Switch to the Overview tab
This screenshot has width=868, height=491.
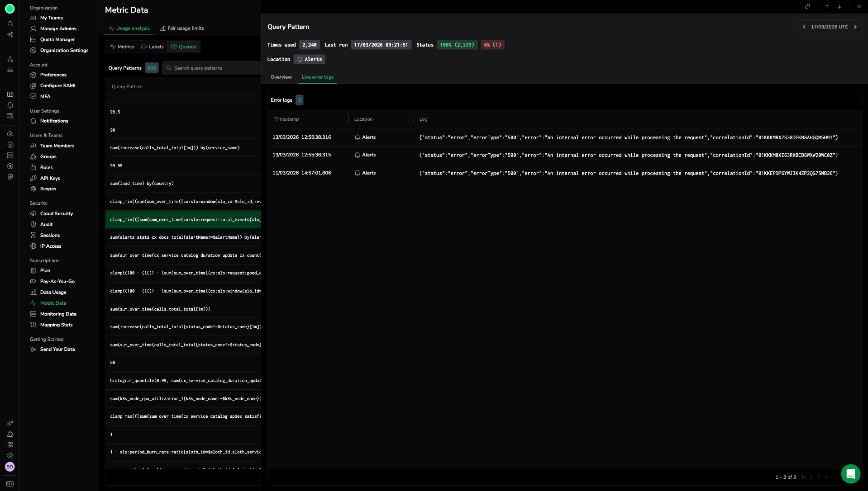(x=281, y=77)
